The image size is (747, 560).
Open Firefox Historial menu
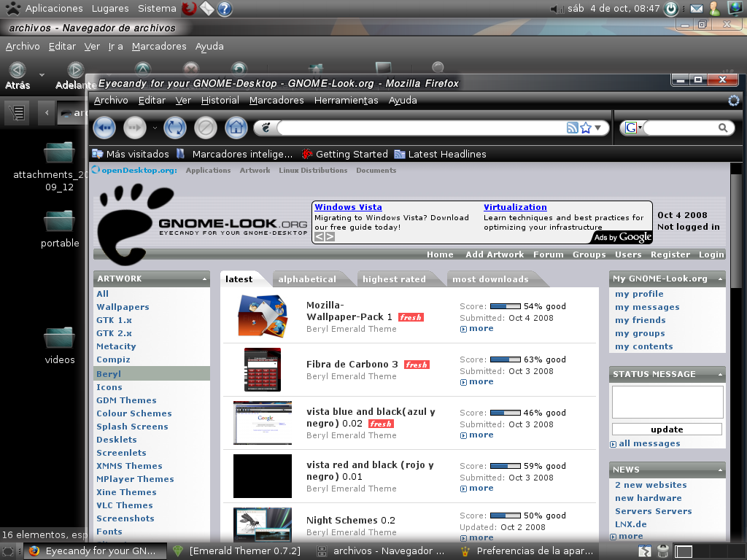(x=220, y=101)
